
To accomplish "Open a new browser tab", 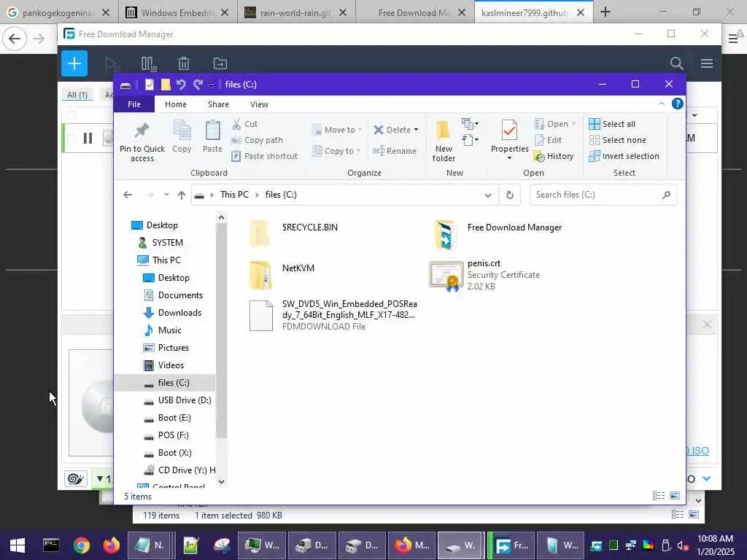I will tap(605, 12).
